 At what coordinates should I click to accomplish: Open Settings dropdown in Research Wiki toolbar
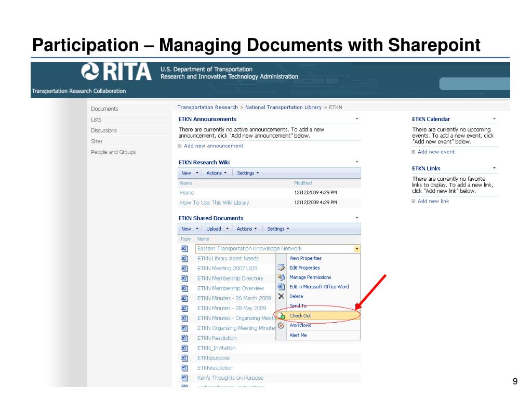pyautogui.click(x=248, y=173)
